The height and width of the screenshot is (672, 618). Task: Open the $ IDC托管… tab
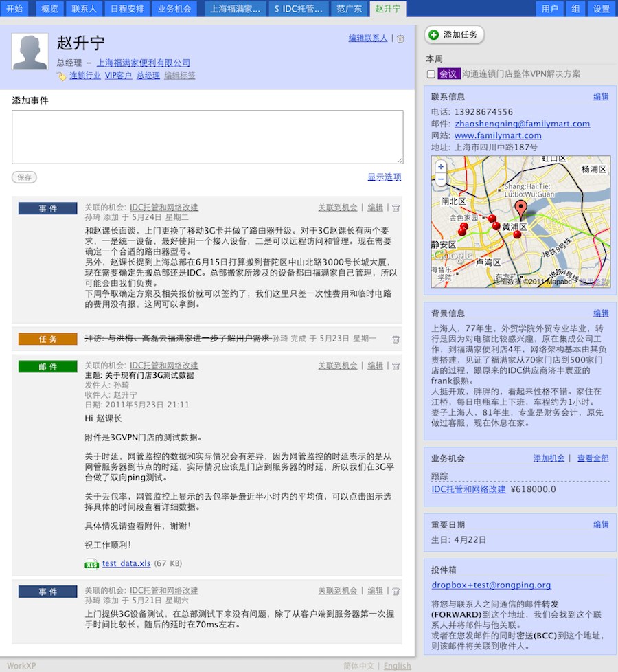299,8
